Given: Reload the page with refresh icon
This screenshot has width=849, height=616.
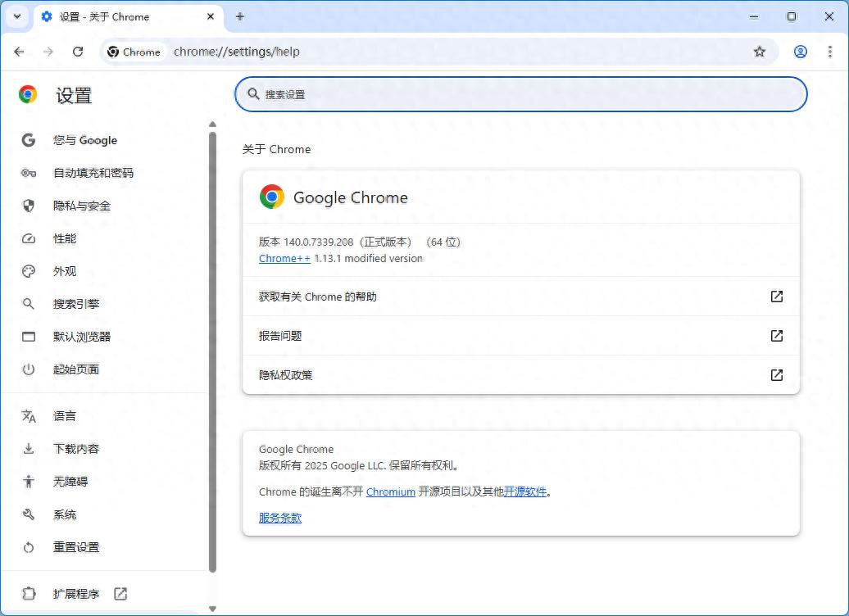Looking at the screenshot, I should [x=78, y=52].
